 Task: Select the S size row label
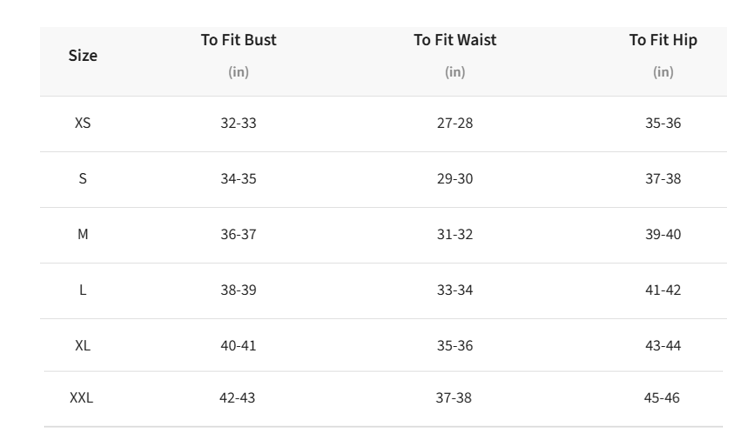point(83,179)
